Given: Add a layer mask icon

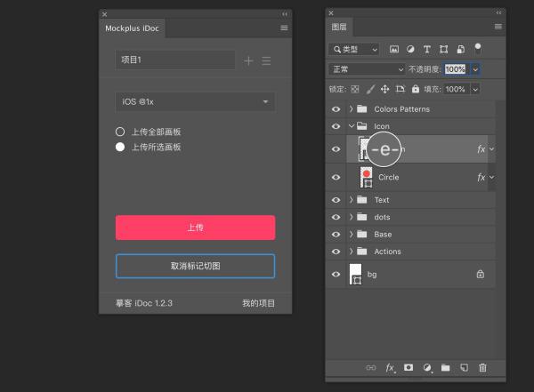Looking at the screenshot, I should pos(409,367).
